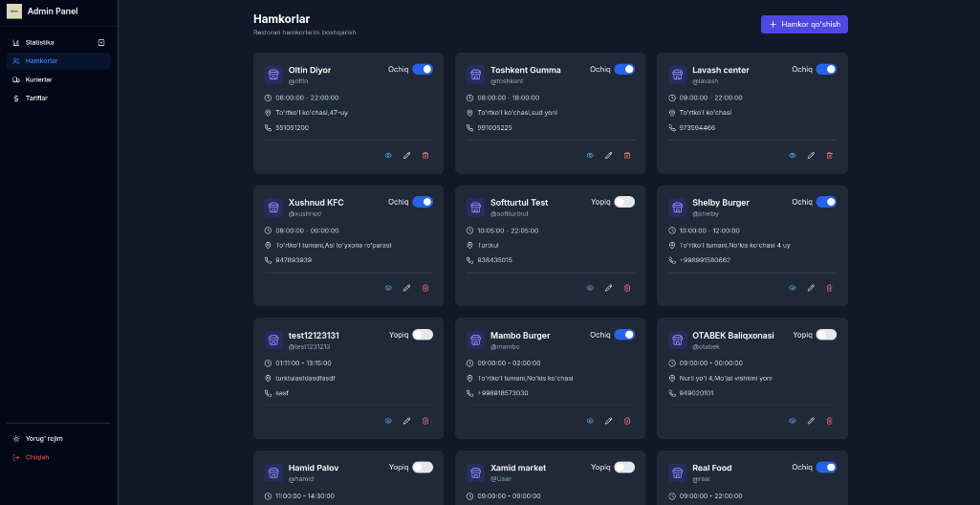980x505 pixels.
Task: Open edit pencil for Shelby Burger
Action: pos(811,288)
